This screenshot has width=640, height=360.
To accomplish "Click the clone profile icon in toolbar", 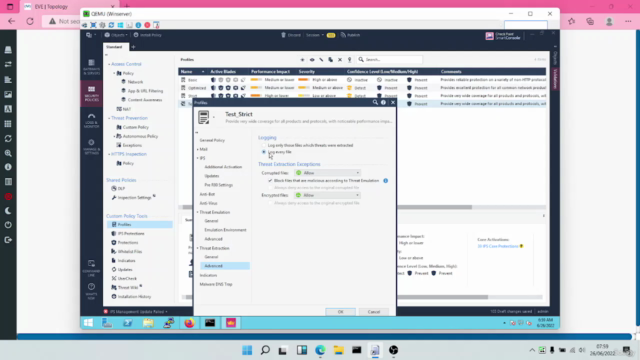I will coord(331,60).
